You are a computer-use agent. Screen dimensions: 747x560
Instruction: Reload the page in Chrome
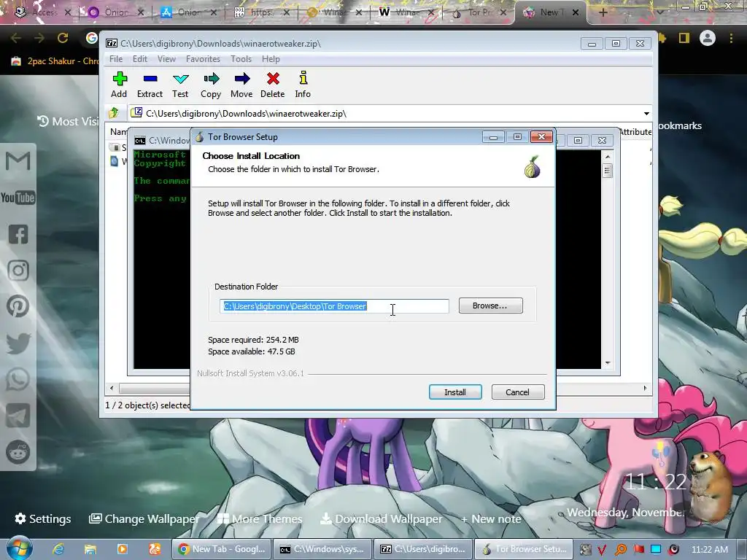(x=63, y=38)
